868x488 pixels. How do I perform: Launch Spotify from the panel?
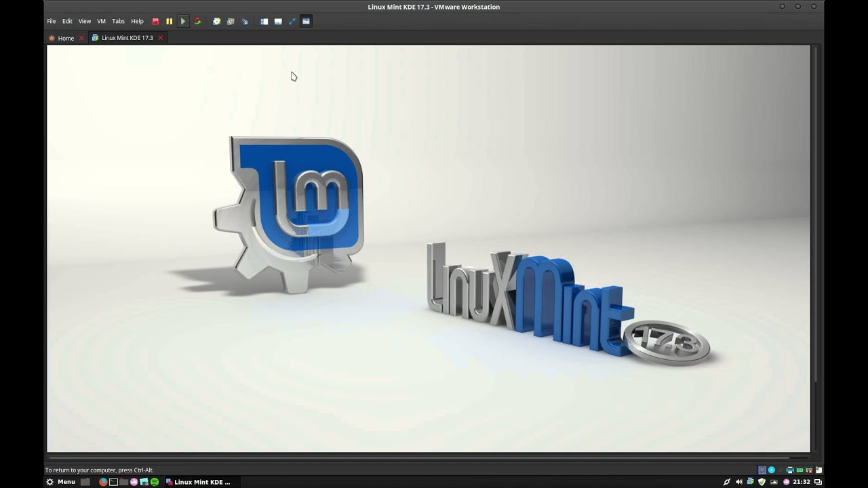(155, 482)
